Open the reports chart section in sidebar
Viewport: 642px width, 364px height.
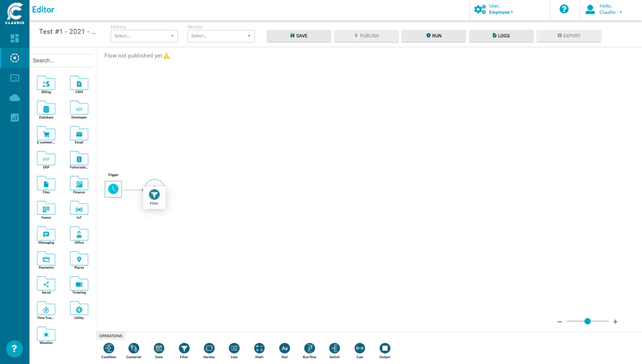click(15, 118)
